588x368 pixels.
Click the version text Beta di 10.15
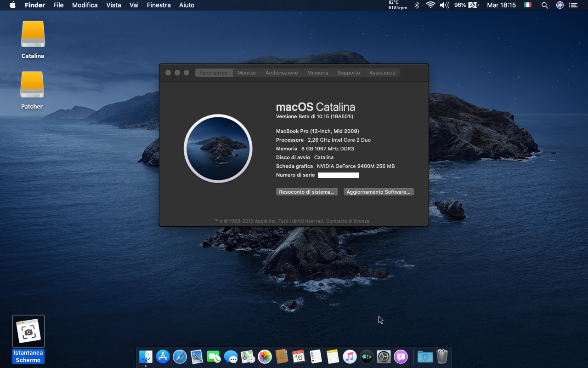pyautogui.click(x=326, y=117)
